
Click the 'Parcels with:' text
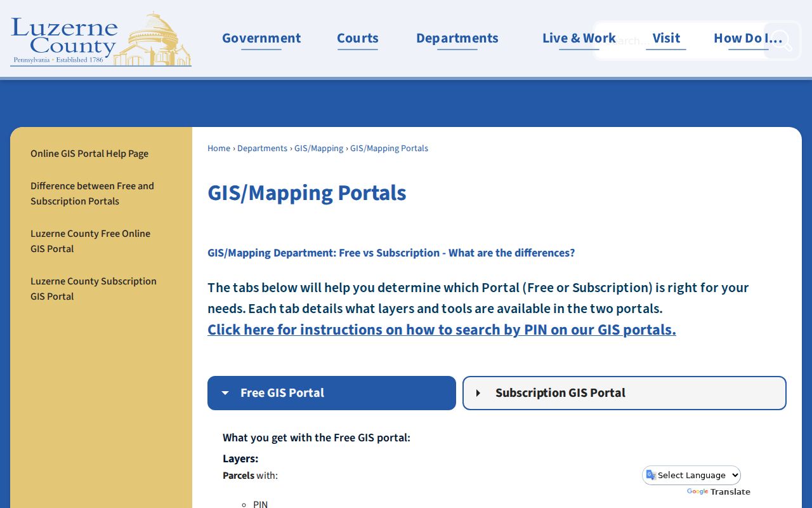250,476
